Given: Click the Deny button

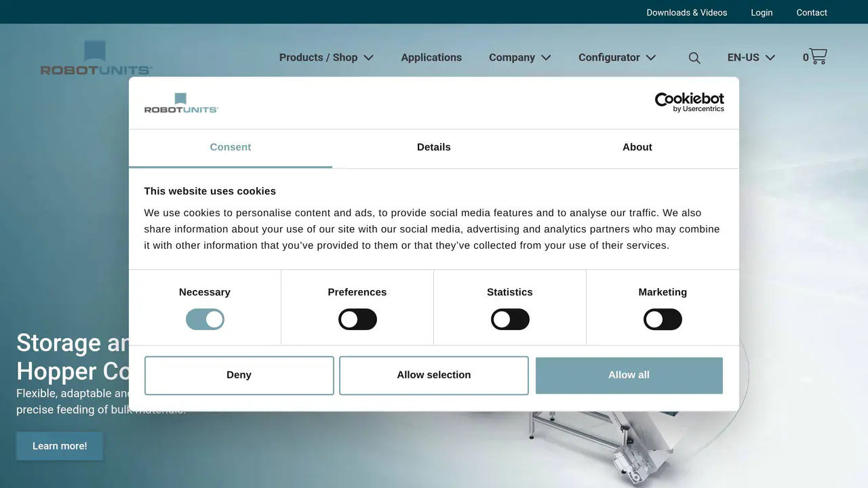Looking at the screenshot, I should 239,375.
